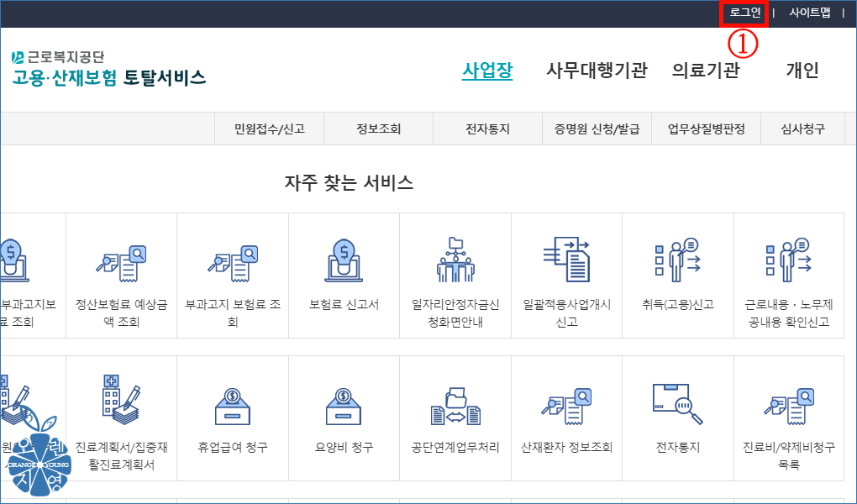
Task: Open 일괄적용사업개시신고 text label
Action: coord(566,313)
